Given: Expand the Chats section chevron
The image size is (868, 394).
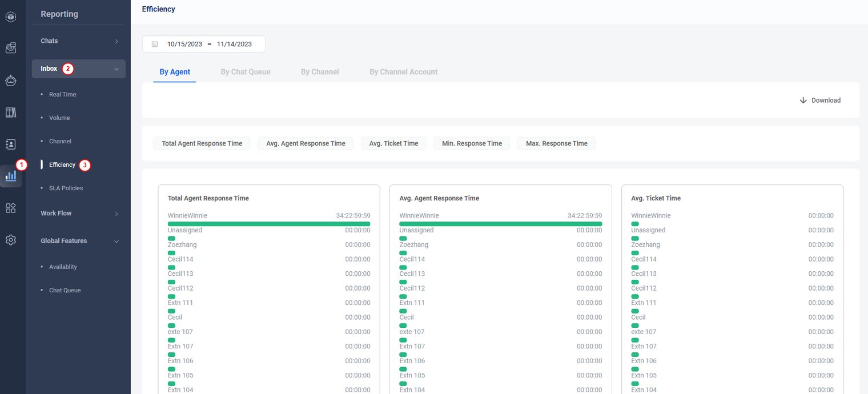Looking at the screenshot, I should pos(116,41).
